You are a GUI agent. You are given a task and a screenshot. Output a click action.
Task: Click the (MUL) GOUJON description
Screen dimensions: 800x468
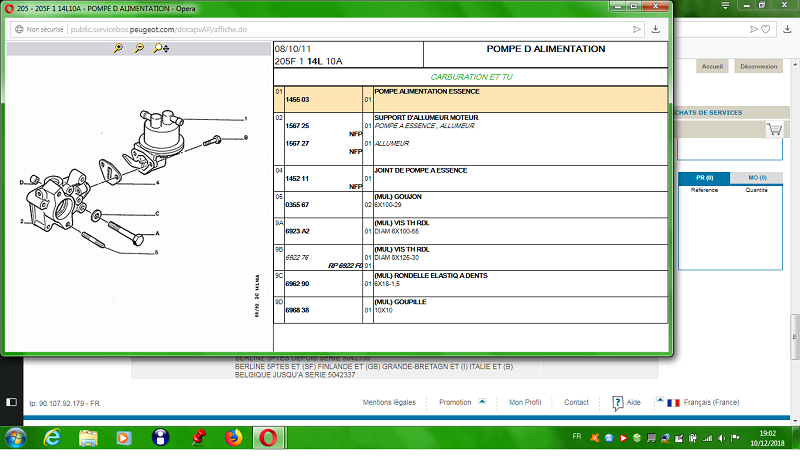coord(398,197)
